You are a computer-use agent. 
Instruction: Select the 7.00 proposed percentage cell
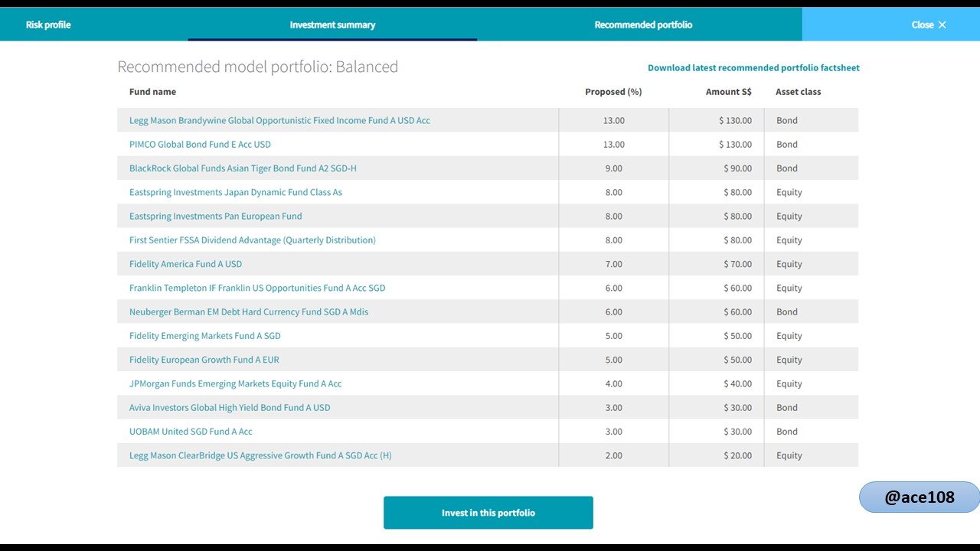[613, 264]
